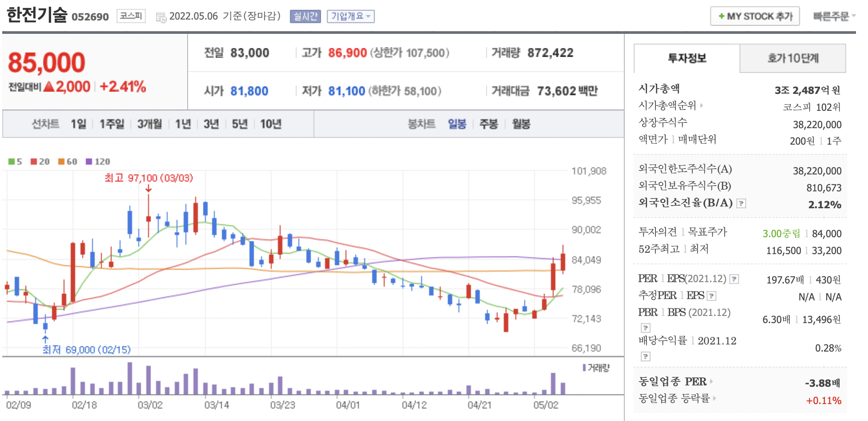Click the help icon next to PER EPS(2021.12)
Image resolution: width=868 pixels, height=421 pixels.
[x=735, y=279]
